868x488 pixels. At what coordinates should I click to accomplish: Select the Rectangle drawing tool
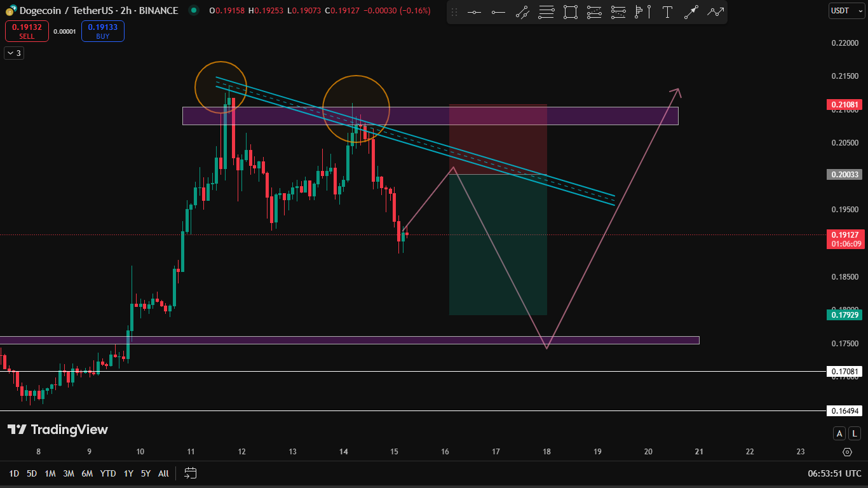coord(571,12)
